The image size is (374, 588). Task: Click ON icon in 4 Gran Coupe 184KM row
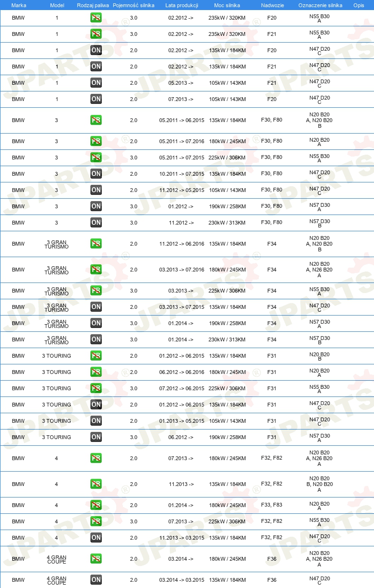[x=96, y=580]
